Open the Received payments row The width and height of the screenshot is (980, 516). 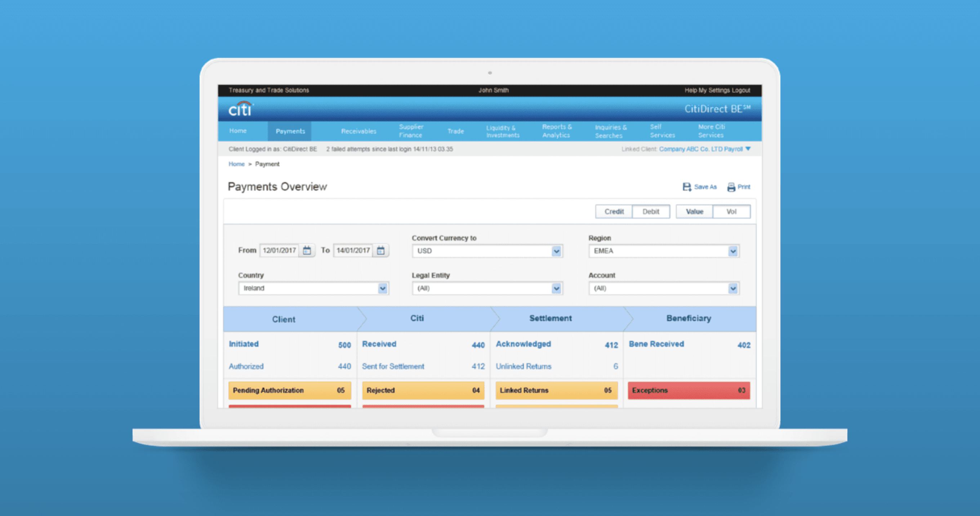[423, 344]
